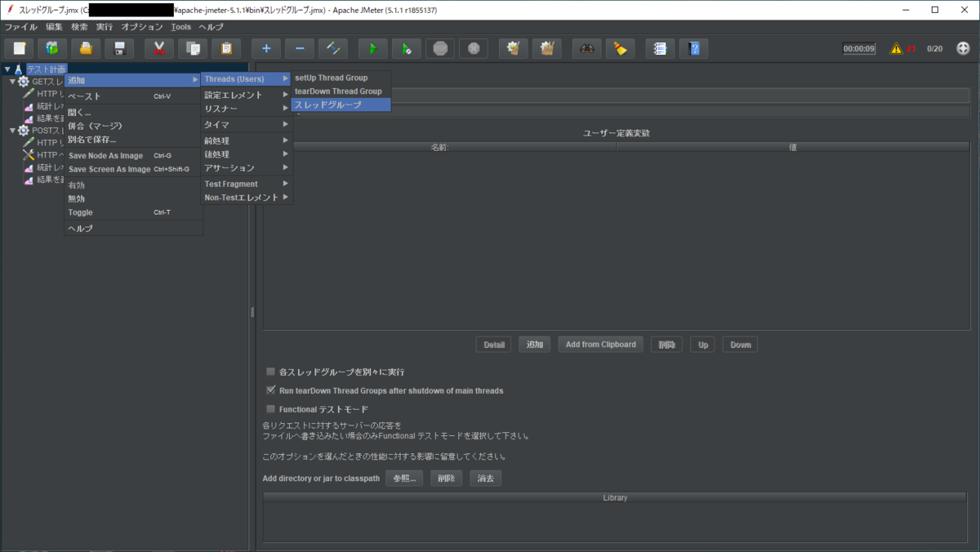Open the オプション menu

pyautogui.click(x=141, y=26)
